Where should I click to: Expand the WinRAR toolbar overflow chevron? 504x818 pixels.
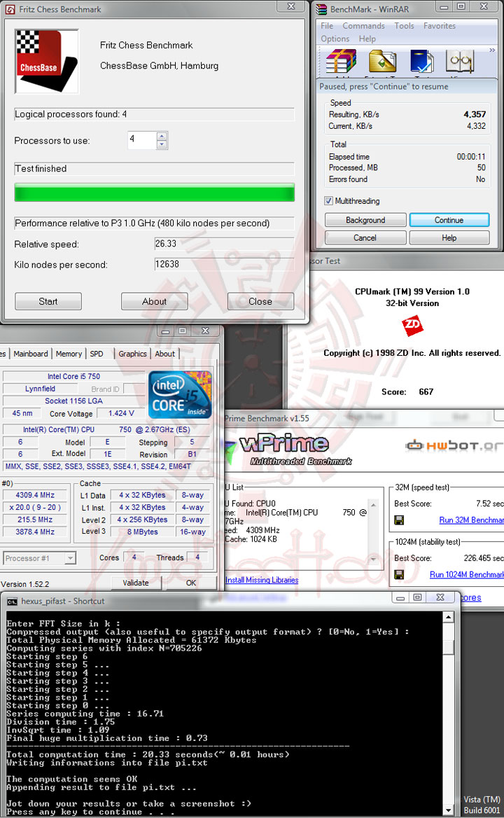[x=492, y=50]
